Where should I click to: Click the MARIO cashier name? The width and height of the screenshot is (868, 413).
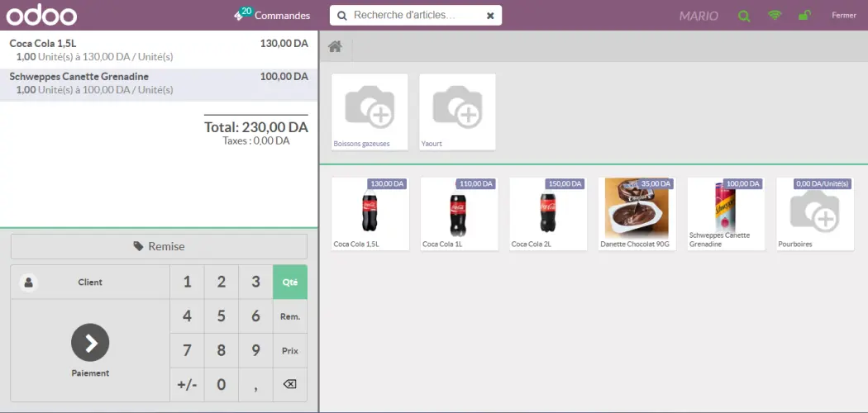[x=699, y=16]
